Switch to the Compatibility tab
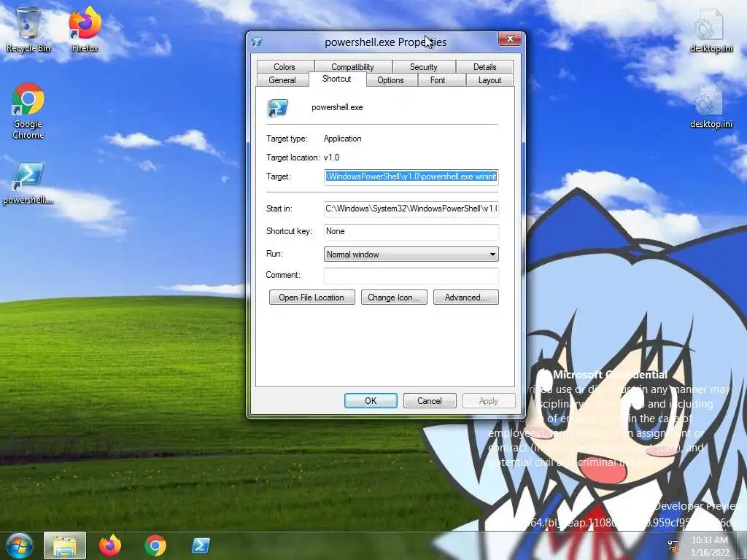The width and height of the screenshot is (747, 560). pos(352,66)
